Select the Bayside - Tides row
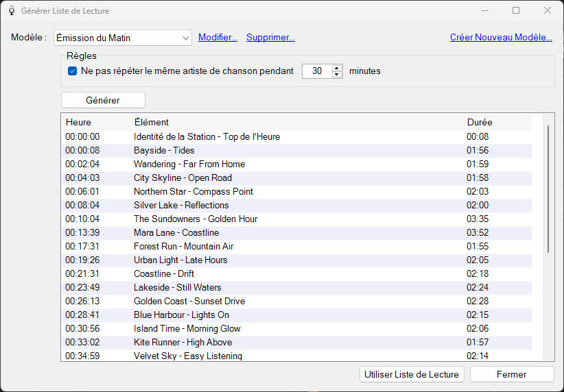Screen dimensions: 564x392 (296, 150)
